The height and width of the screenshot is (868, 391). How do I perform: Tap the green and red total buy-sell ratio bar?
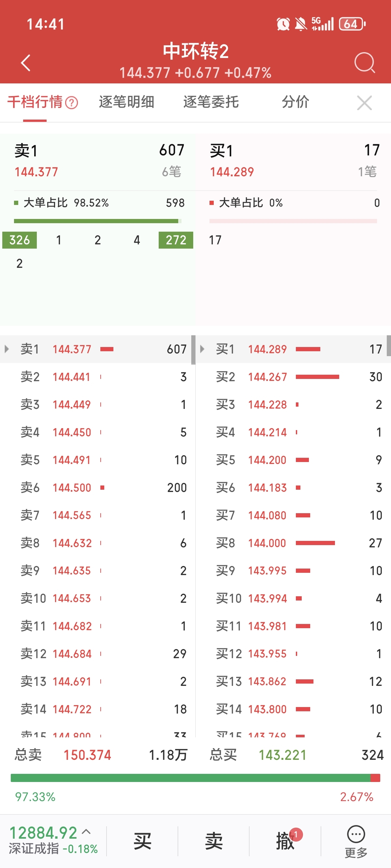(195, 778)
